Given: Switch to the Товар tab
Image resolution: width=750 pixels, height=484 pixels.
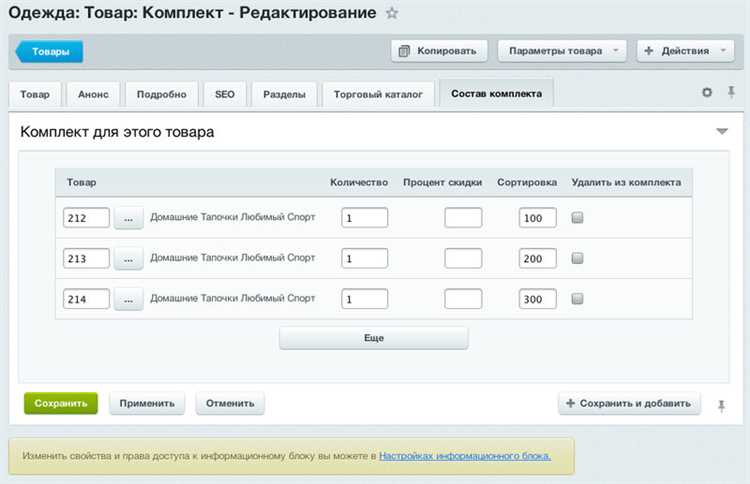Looking at the screenshot, I should click(35, 94).
